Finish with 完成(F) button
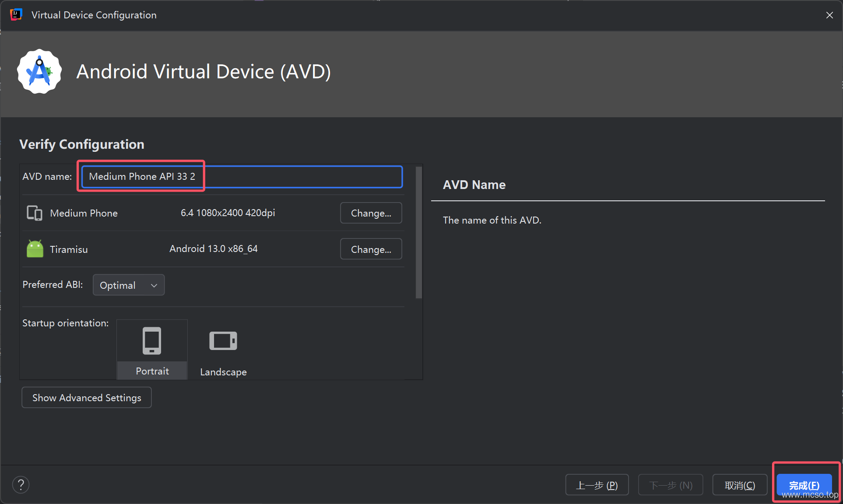843x504 pixels. (804, 485)
